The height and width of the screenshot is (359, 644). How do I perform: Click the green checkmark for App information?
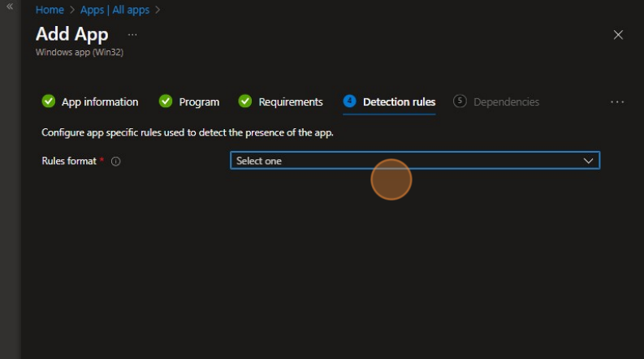(x=49, y=102)
